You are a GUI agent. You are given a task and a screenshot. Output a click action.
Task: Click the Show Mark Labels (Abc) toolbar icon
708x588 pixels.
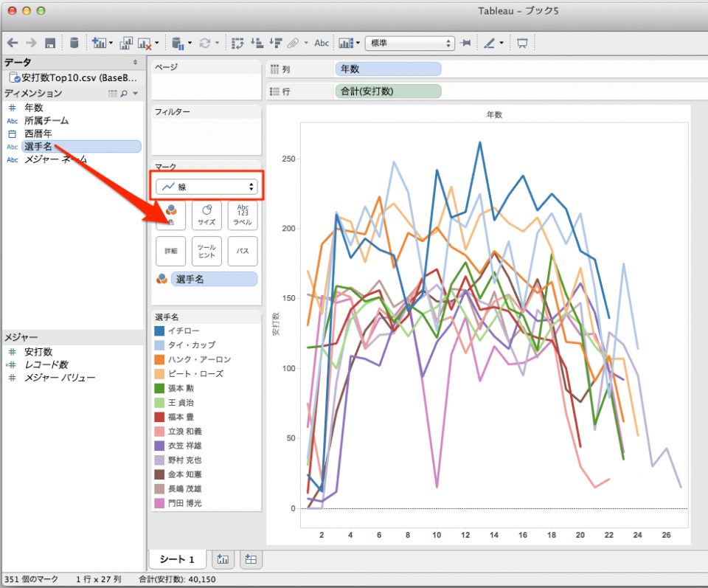(x=322, y=43)
